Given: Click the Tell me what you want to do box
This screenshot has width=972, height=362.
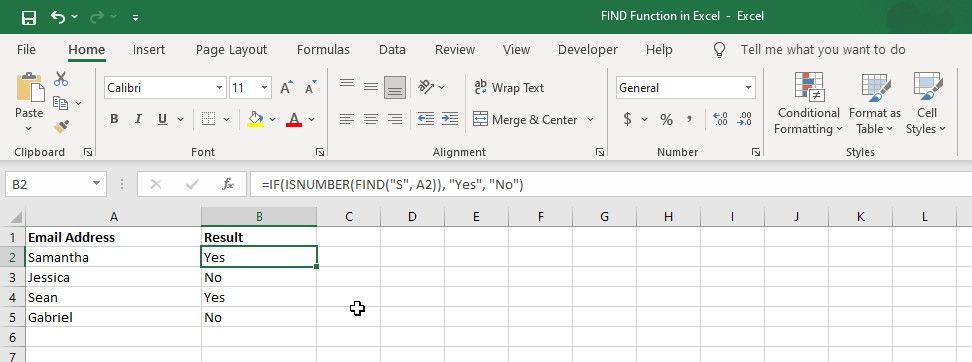Looking at the screenshot, I should coord(823,50).
